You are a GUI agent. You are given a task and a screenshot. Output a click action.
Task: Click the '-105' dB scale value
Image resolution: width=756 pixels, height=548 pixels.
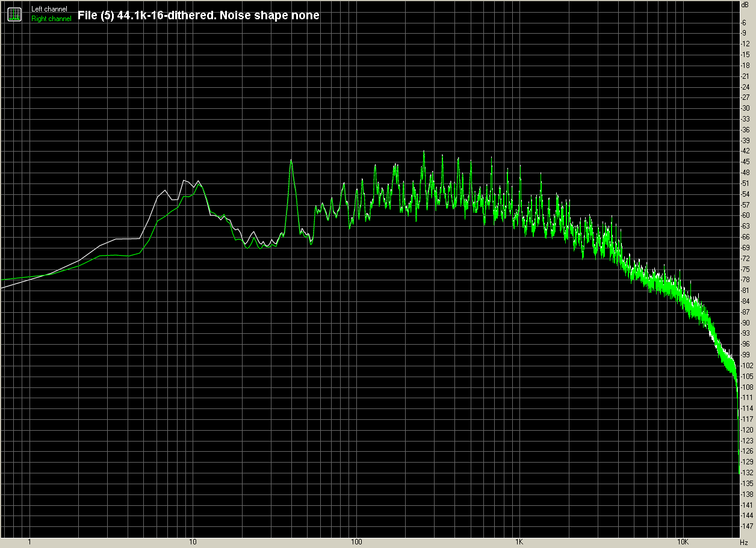[x=747, y=376]
